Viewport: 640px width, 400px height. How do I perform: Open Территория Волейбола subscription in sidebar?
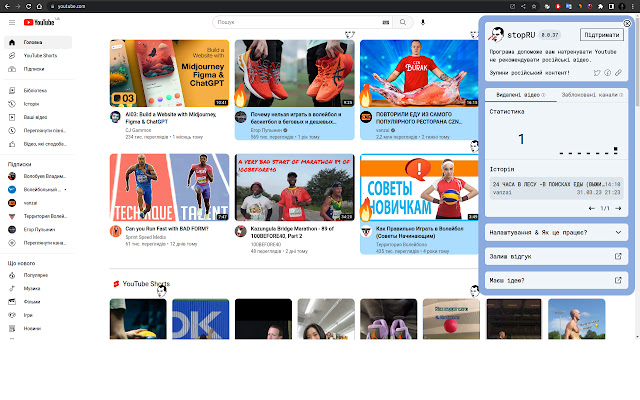click(38, 216)
